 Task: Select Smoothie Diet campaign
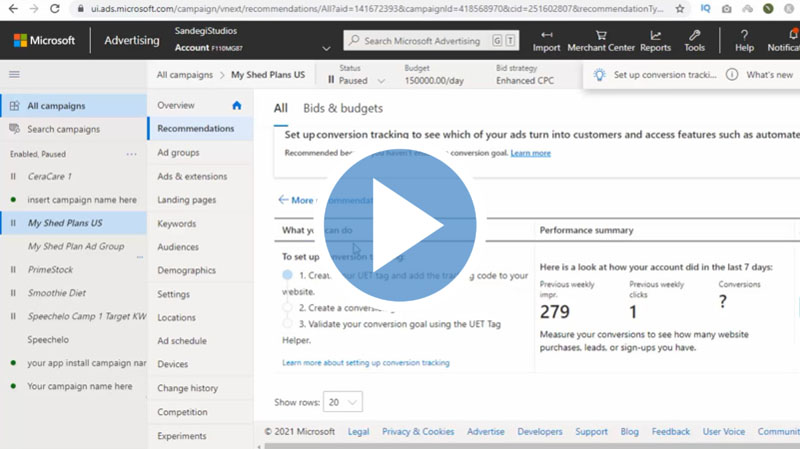(x=57, y=293)
